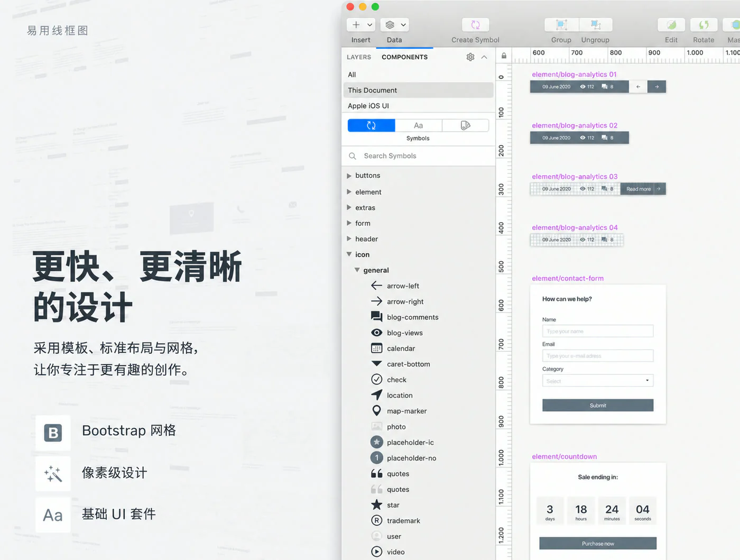Click the ruler lock icon
740x560 pixels.
[x=504, y=56]
